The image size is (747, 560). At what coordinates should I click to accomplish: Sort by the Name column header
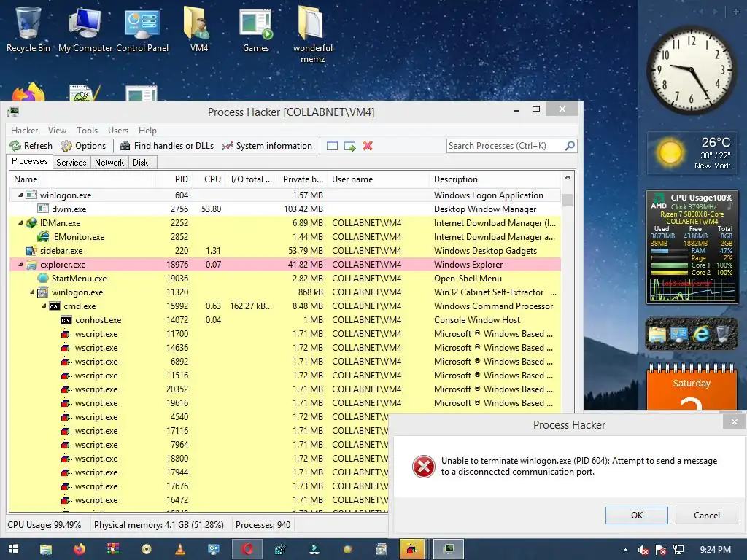tap(83, 179)
